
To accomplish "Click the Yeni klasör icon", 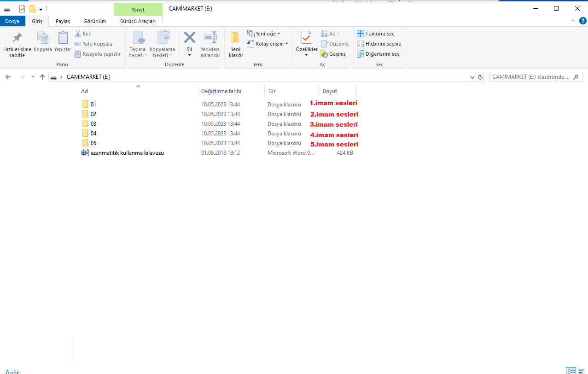I will point(236,38).
